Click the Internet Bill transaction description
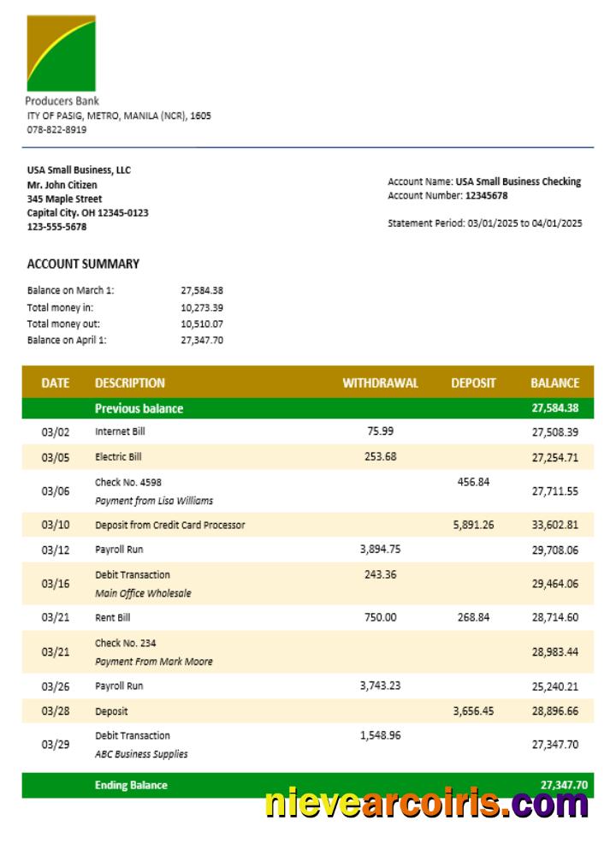 [120, 431]
